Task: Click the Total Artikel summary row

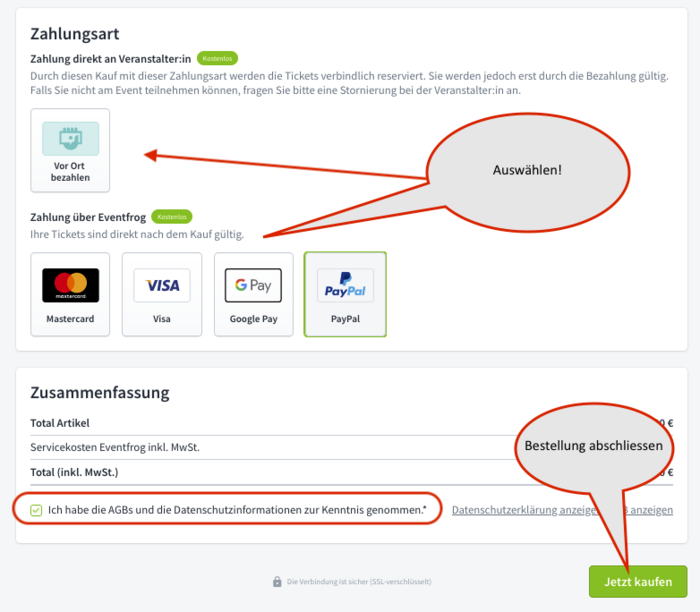Action: (x=351, y=423)
